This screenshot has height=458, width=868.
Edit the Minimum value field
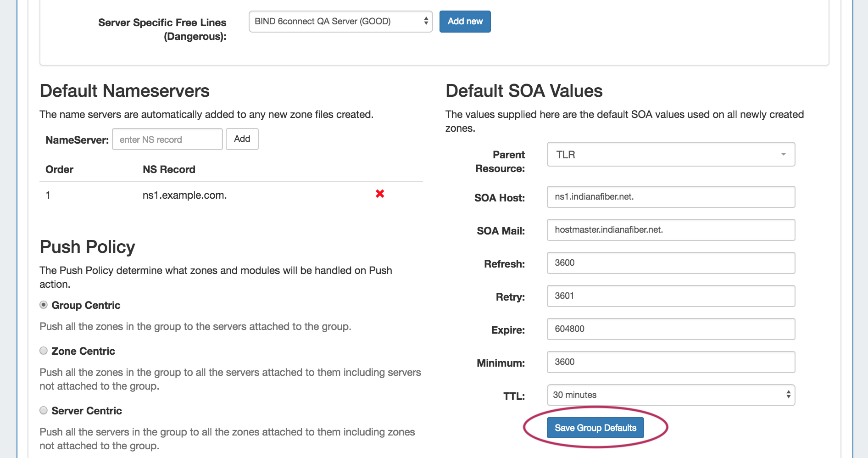point(671,362)
